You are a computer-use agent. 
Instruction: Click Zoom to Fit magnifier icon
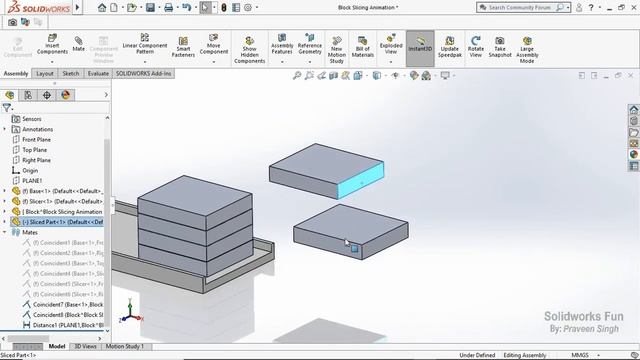(x=297, y=76)
